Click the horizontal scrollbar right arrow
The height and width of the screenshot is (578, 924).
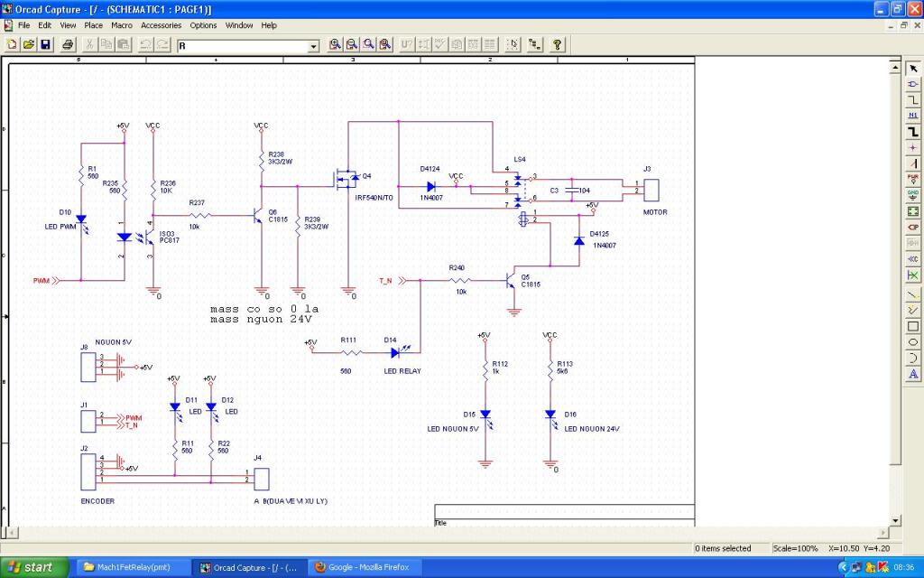click(x=884, y=533)
